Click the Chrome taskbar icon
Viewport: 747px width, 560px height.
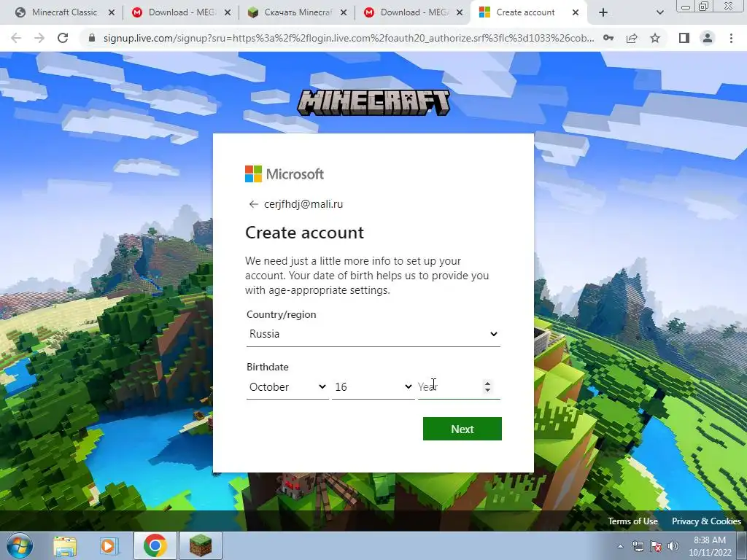point(155,545)
